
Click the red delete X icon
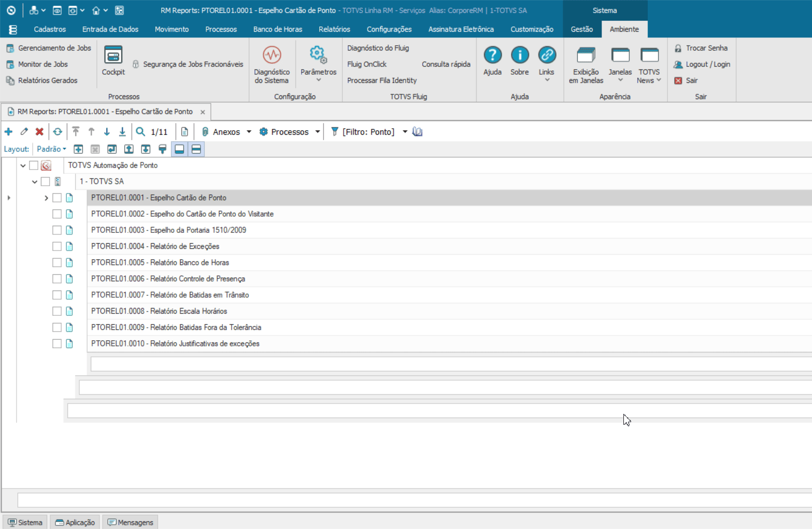pyautogui.click(x=39, y=132)
